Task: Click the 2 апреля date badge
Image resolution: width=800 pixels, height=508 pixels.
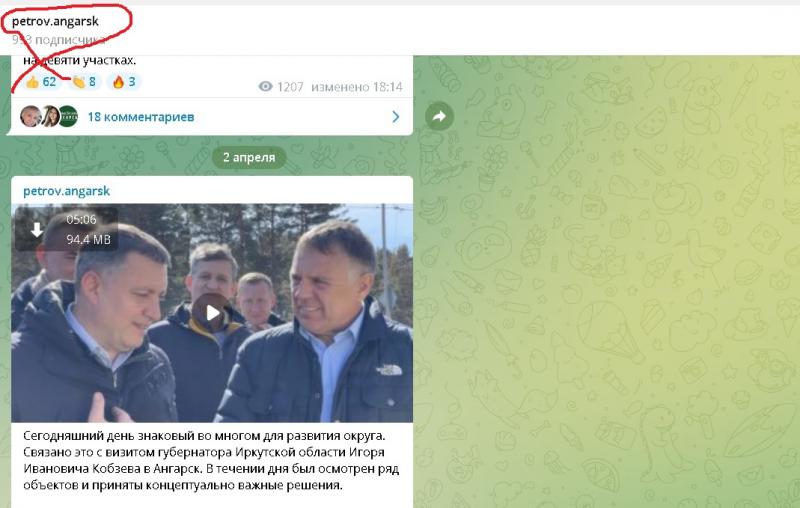Action: pyautogui.click(x=249, y=157)
